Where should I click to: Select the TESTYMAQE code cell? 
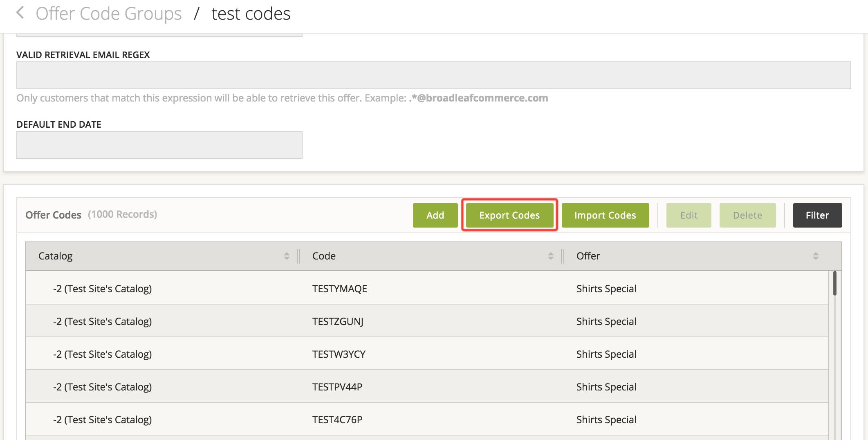(x=340, y=289)
